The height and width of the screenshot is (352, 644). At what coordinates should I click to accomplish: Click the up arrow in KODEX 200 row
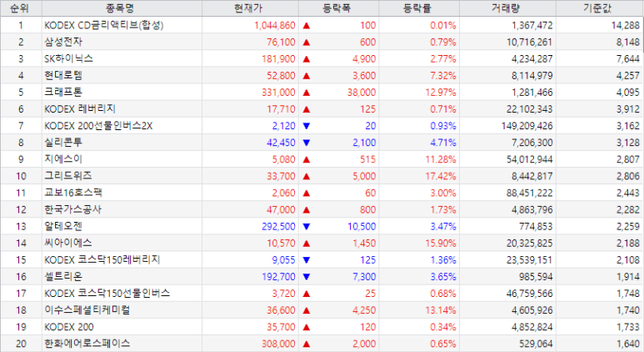(x=307, y=327)
